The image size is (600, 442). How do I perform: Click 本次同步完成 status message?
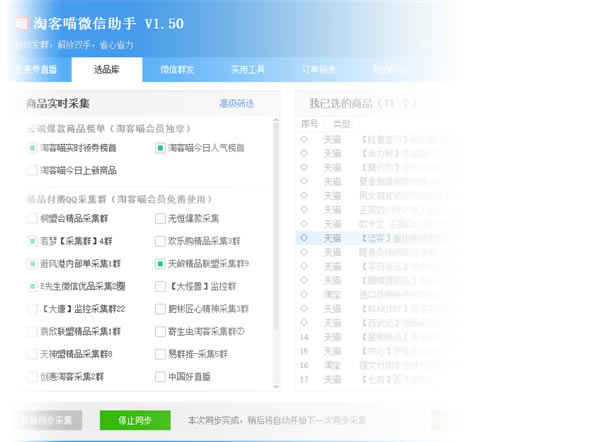[x=277, y=420]
